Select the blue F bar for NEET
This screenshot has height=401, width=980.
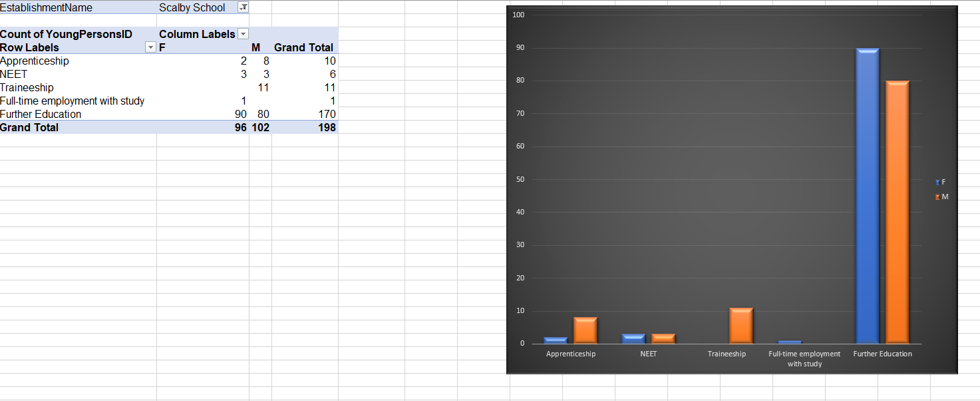pos(633,338)
